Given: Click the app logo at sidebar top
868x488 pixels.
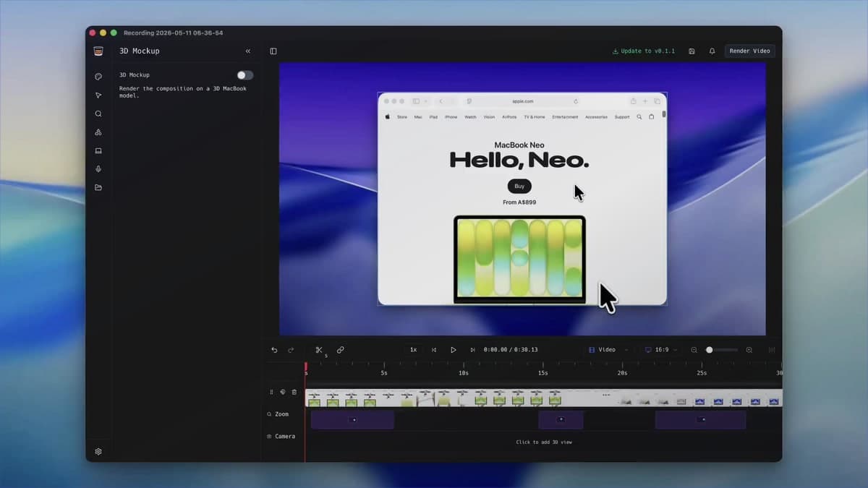Looking at the screenshot, I should coord(98,51).
